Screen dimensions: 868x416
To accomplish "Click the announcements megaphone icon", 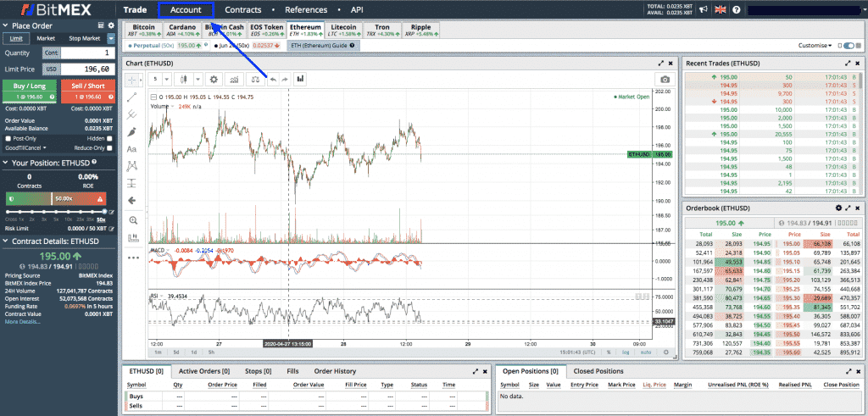I will coord(704,11).
